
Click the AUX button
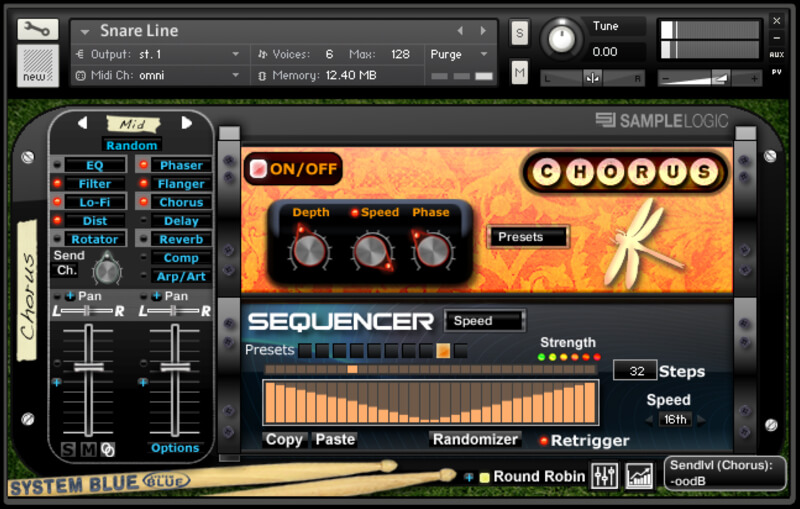pos(777,55)
